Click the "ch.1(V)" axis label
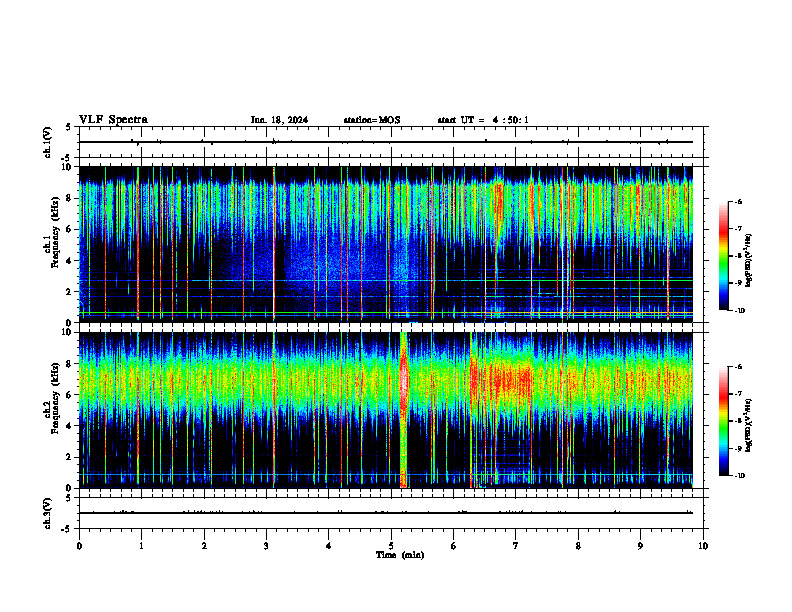The width and height of the screenshot is (792, 612). pyautogui.click(x=48, y=142)
